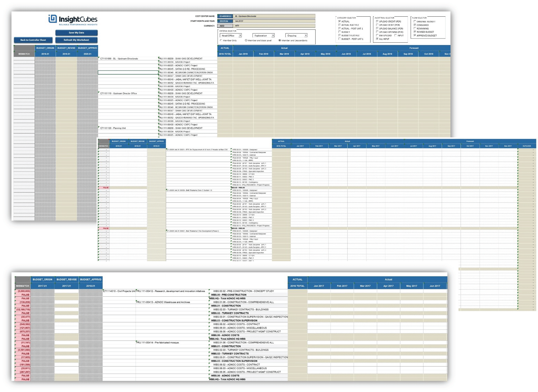Screen dimensions: 538x392
Task: Select Member and Descendants option
Action: [x=280, y=40]
